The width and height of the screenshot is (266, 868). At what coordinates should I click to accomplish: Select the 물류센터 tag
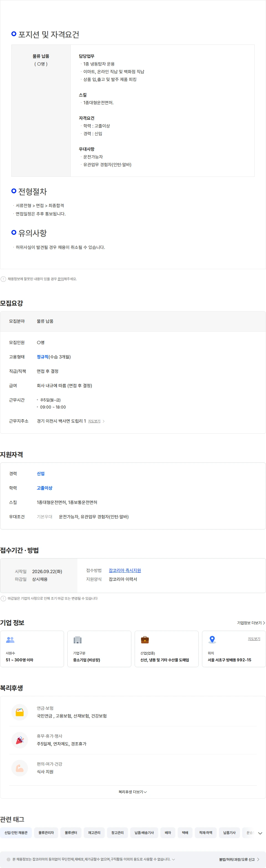click(x=71, y=833)
